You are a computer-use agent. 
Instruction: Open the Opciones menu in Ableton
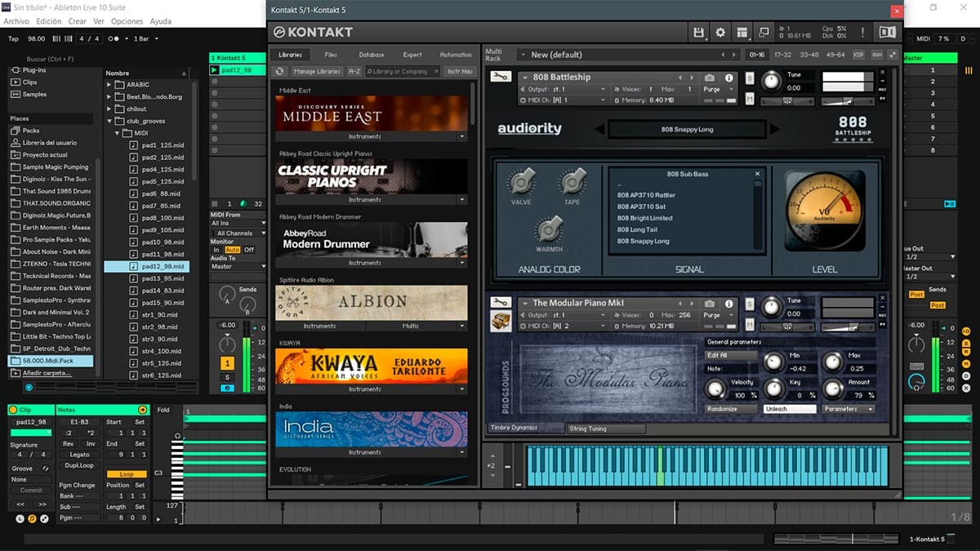point(127,21)
